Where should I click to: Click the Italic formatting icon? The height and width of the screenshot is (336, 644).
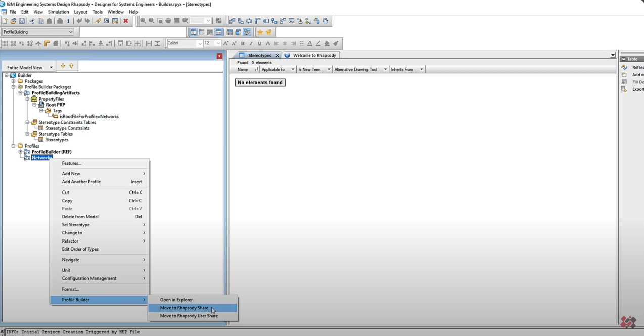click(251, 44)
